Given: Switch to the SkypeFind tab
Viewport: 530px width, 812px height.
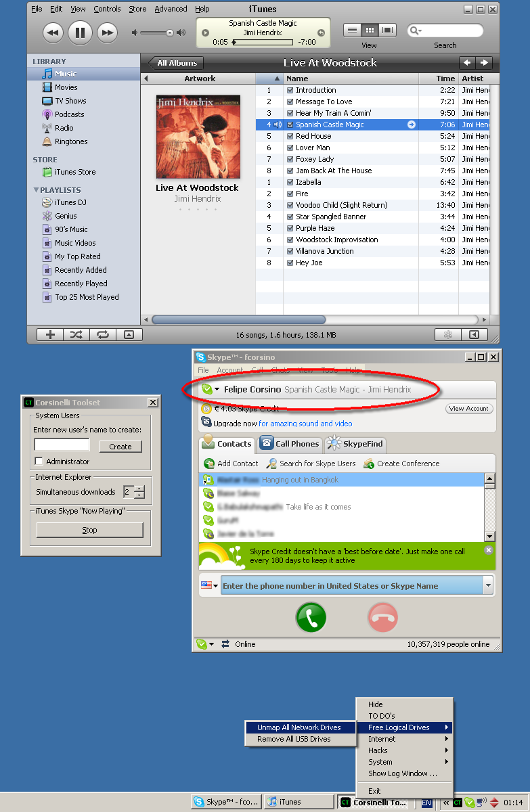Looking at the screenshot, I should [x=355, y=444].
